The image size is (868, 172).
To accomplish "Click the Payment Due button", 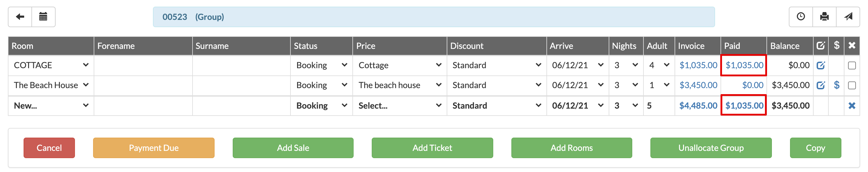I will (154, 148).
